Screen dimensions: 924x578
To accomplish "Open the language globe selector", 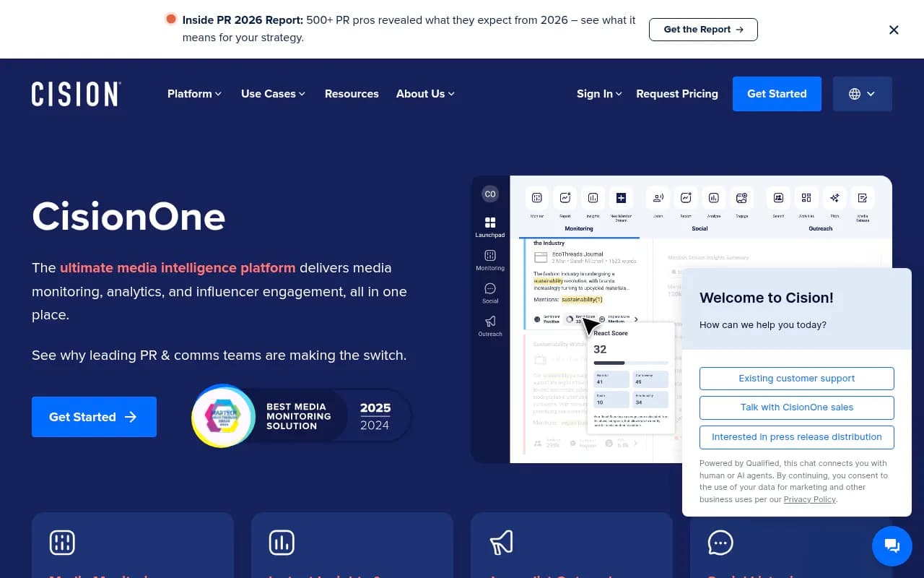I will click(862, 94).
